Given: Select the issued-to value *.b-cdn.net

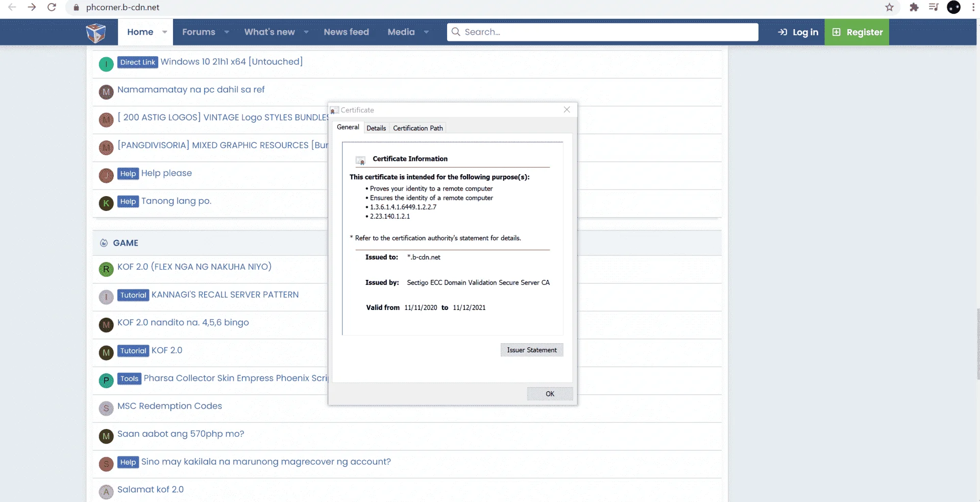Looking at the screenshot, I should click(424, 257).
